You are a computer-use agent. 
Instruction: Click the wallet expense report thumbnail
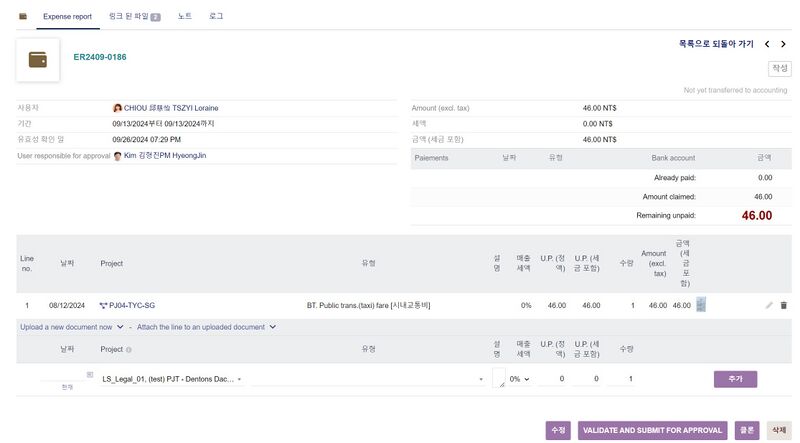coord(38,60)
